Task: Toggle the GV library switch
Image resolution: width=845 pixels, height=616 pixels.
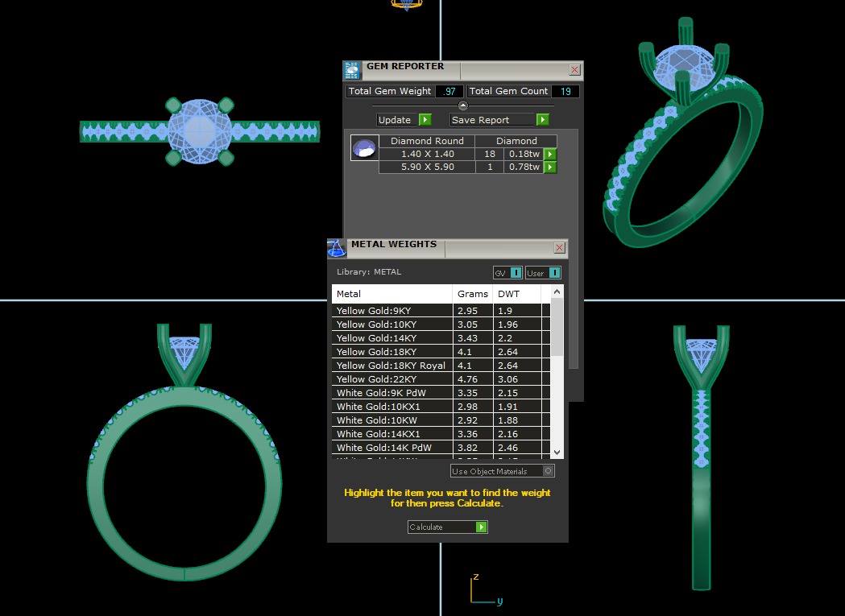Action: (x=516, y=273)
